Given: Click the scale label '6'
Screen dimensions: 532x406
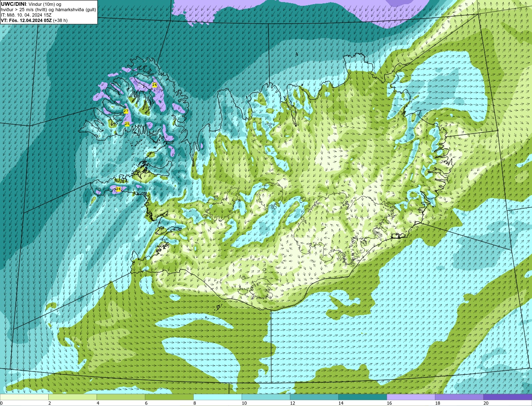Looking at the screenshot, I should [x=146, y=403].
